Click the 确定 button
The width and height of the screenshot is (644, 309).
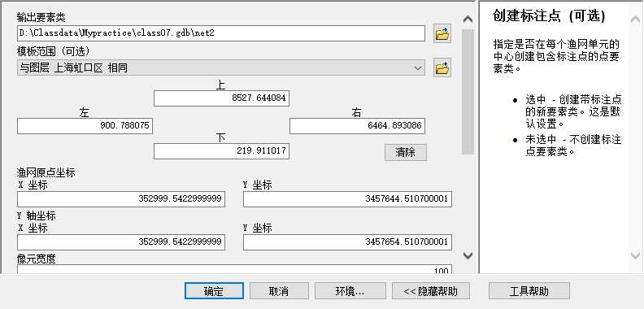[x=214, y=291]
